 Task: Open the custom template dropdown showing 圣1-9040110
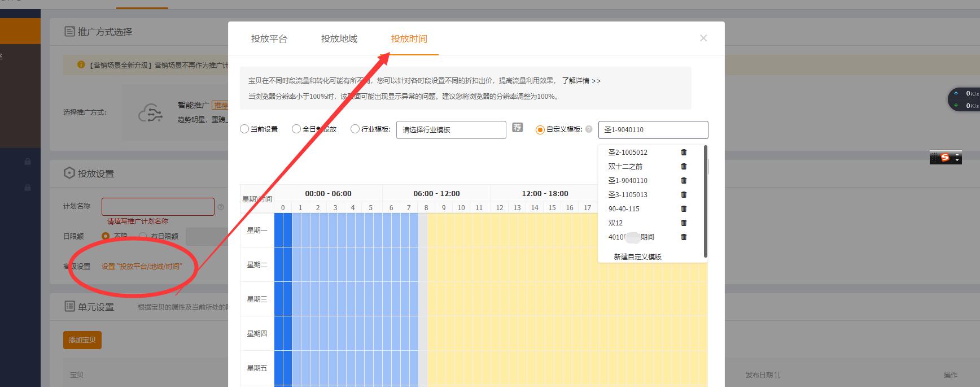(x=653, y=130)
